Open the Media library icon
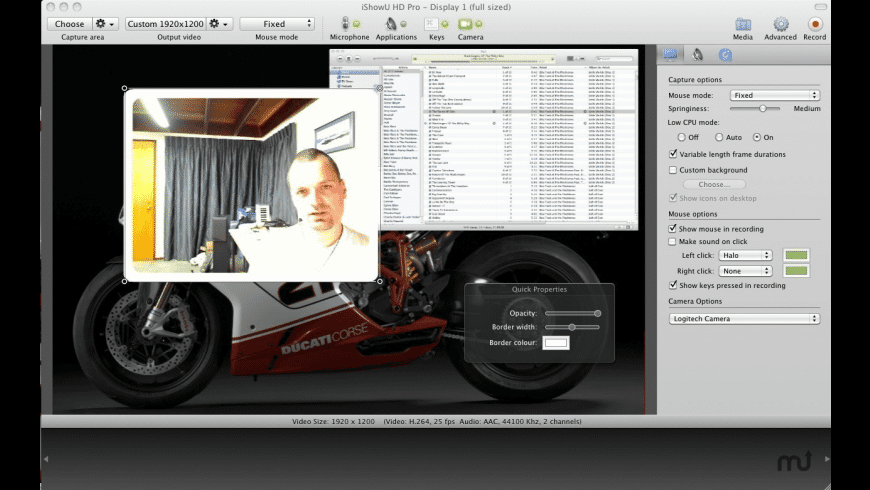 [x=743, y=24]
